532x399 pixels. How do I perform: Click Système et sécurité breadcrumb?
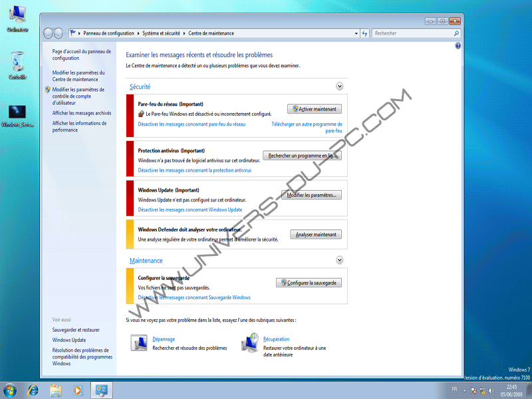click(161, 33)
